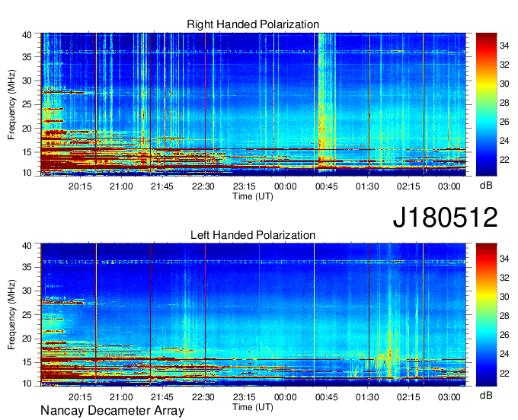
Task: Click the 21:45 time tick of Left Handed plot
Action: (x=161, y=397)
